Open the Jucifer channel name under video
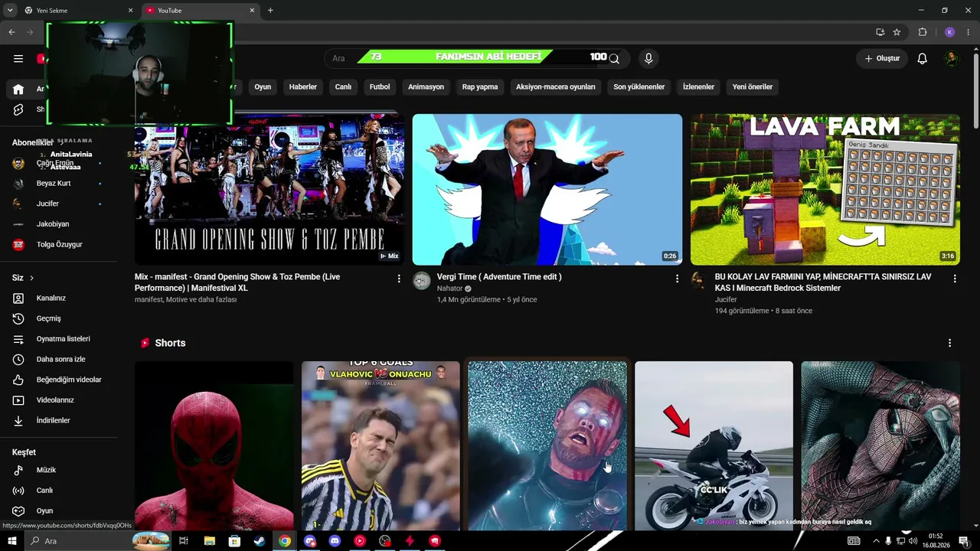Image resolution: width=980 pixels, height=551 pixels. click(x=727, y=299)
